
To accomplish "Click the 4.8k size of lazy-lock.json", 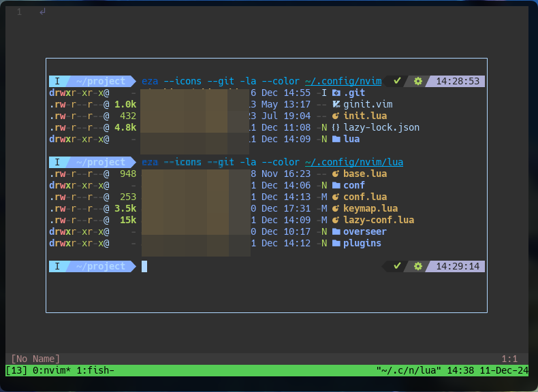I will point(125,127).
